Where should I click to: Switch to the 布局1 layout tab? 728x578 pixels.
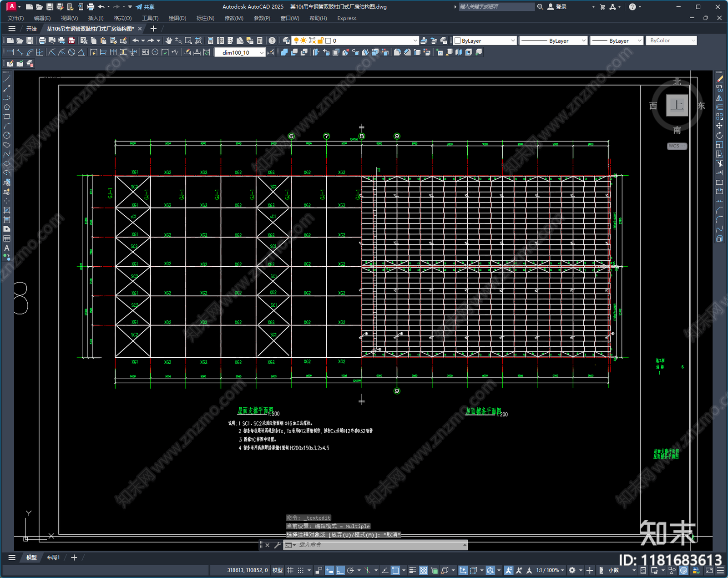[x=53, y=558]
